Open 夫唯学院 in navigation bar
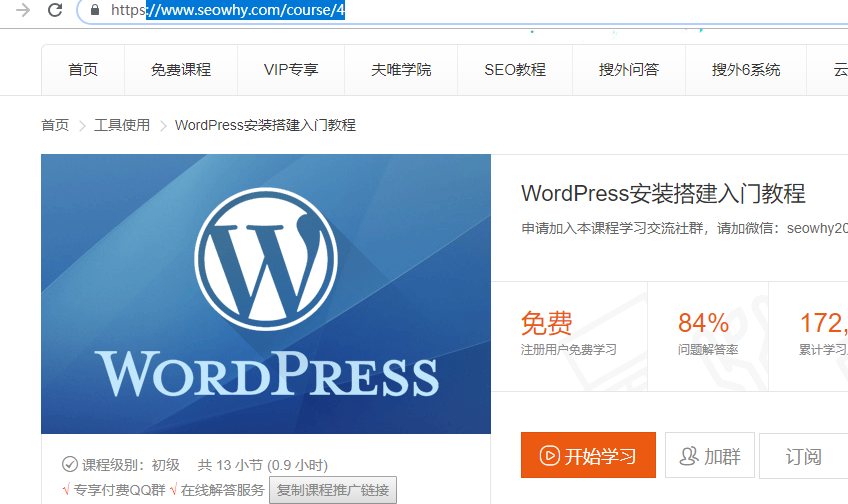848x504 pixels. coord(401,70)
